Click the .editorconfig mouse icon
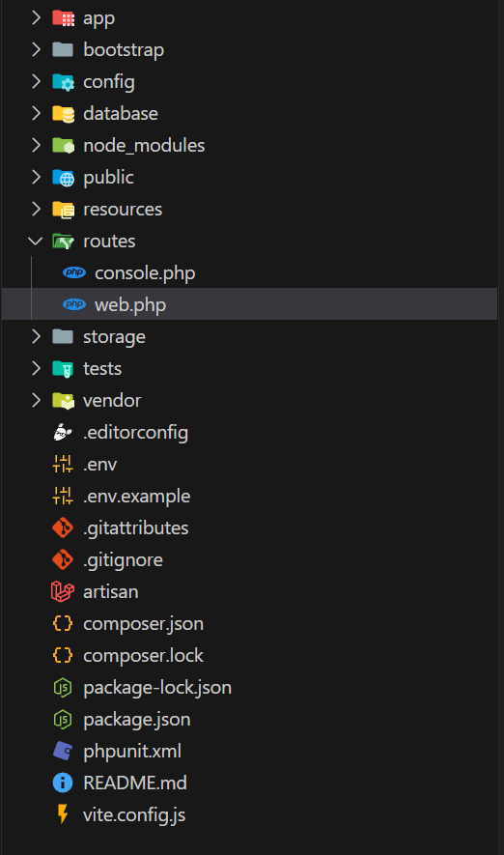Viewport: 504px width, 855px height. point(63,433)
